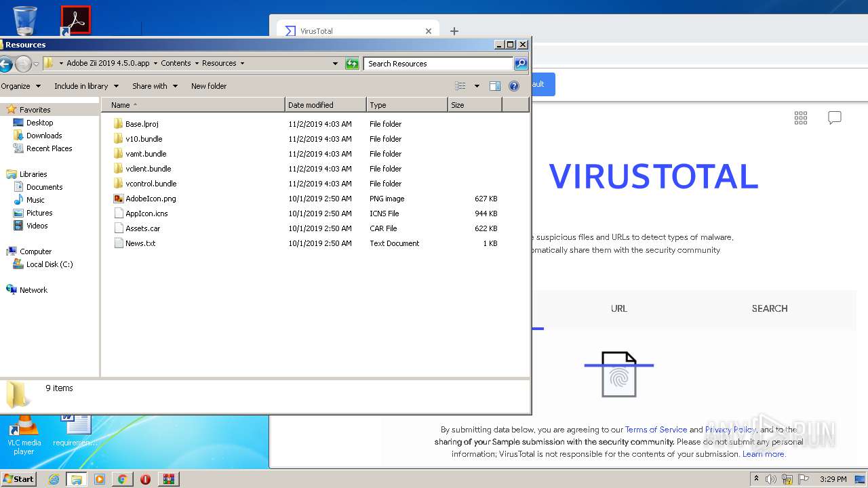Open the Documents library
Image resolution: width=868 pixels, height=488 pixels.
(x=44, y=187)
